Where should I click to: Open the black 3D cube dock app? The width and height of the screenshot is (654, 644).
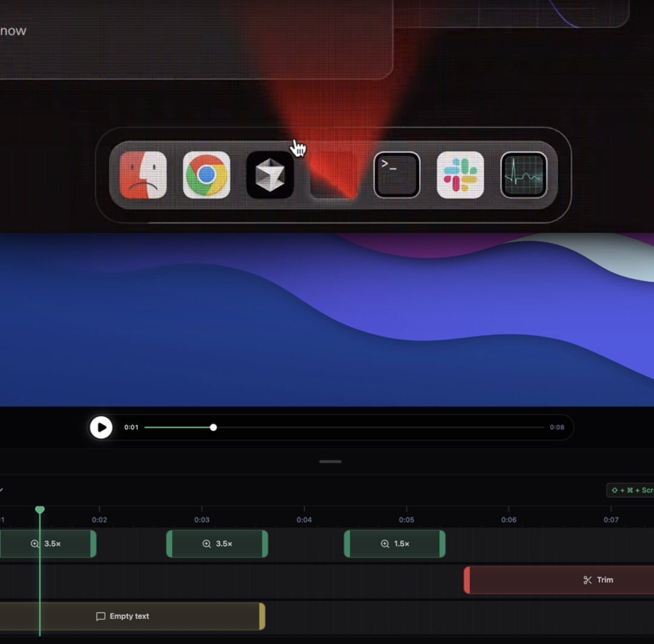(x=270, y=175)
